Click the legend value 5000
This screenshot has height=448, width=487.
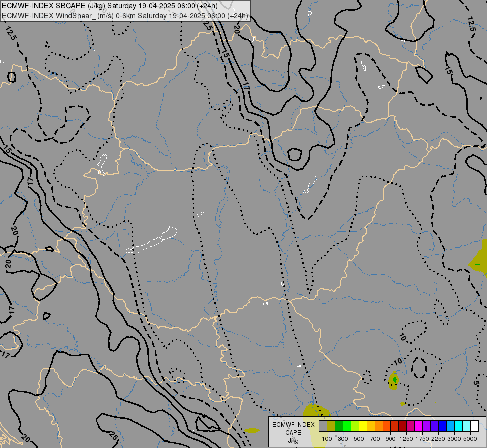(x=470, y=439)
